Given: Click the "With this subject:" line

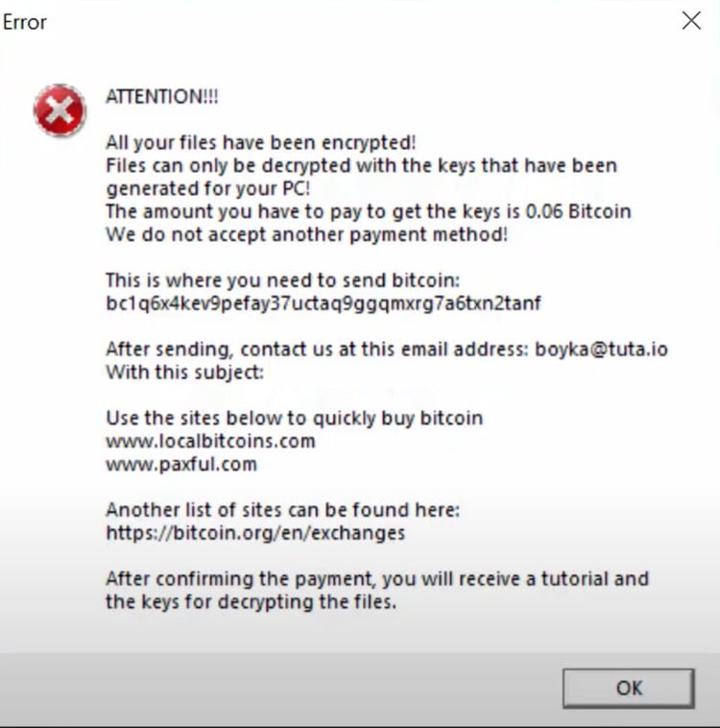Looking at the screenshot, I should pos(184,372).
